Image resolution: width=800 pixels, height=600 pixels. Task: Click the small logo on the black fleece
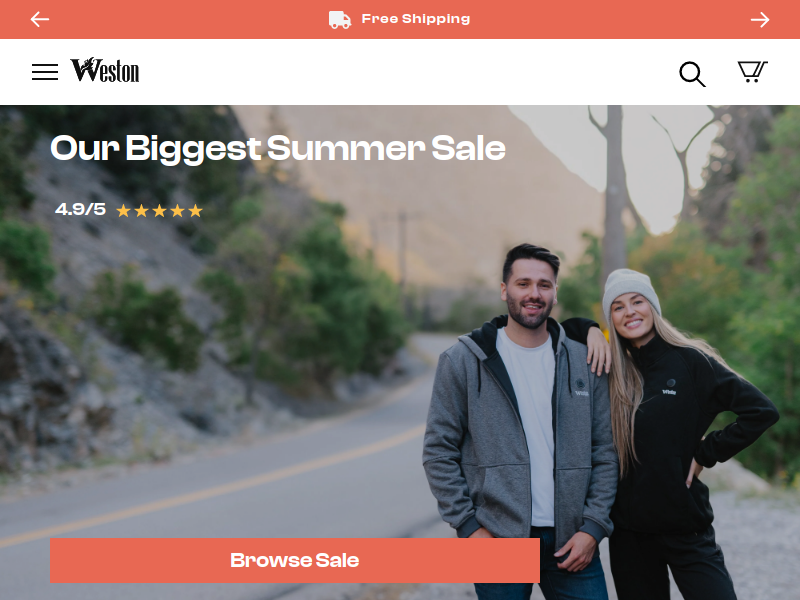point(669,387)
